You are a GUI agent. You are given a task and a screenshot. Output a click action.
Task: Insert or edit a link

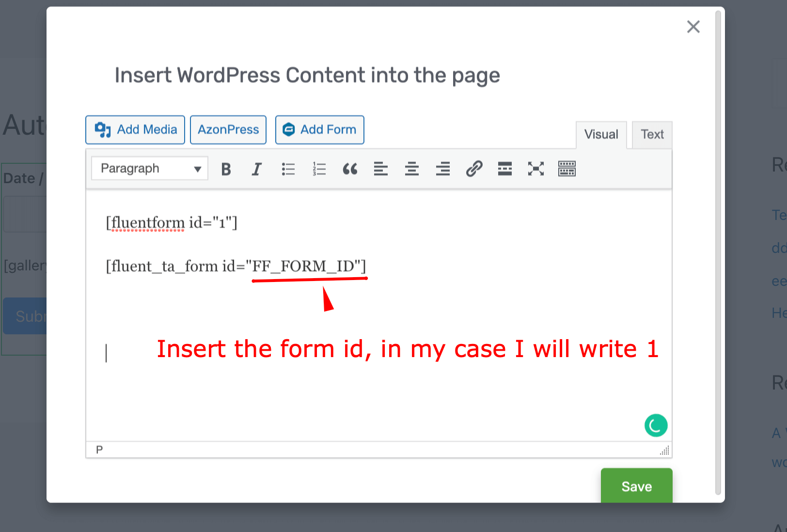[474, 169]
